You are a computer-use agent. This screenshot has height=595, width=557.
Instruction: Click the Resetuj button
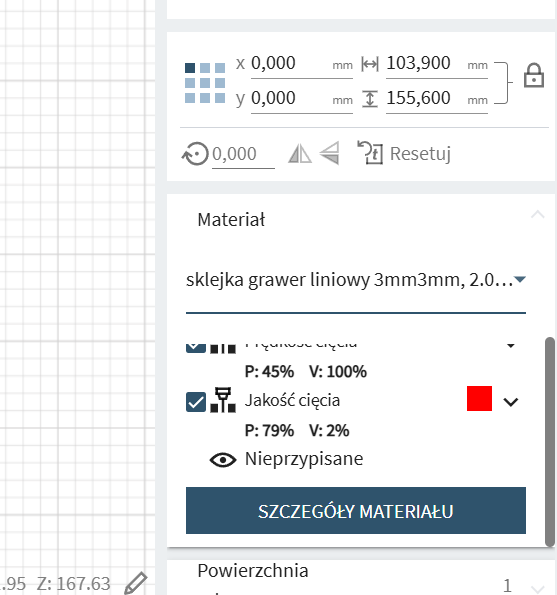(420, 153)
